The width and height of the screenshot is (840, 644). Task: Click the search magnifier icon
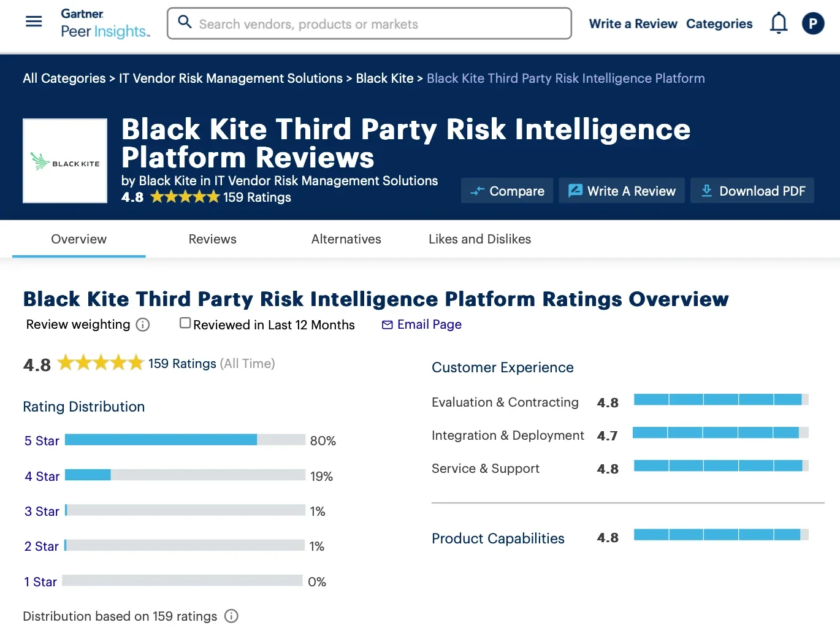click(x=185, y=23)
